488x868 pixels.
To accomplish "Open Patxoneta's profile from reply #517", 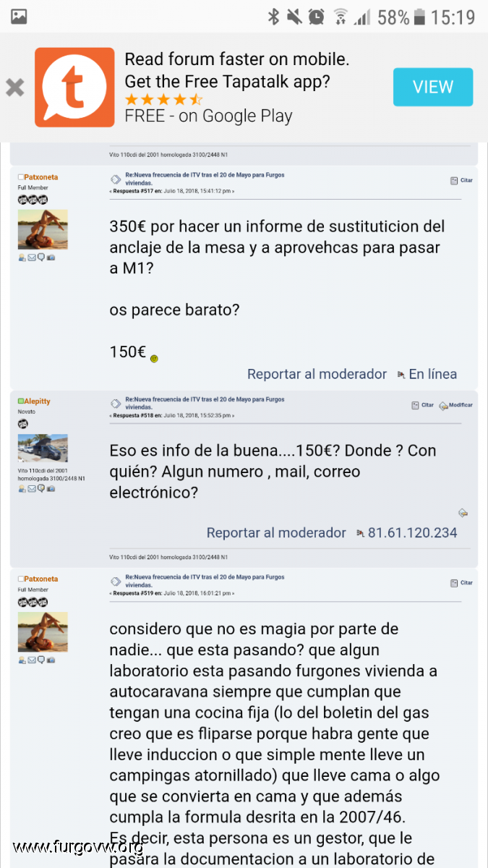I will click(x=40, y=177).
